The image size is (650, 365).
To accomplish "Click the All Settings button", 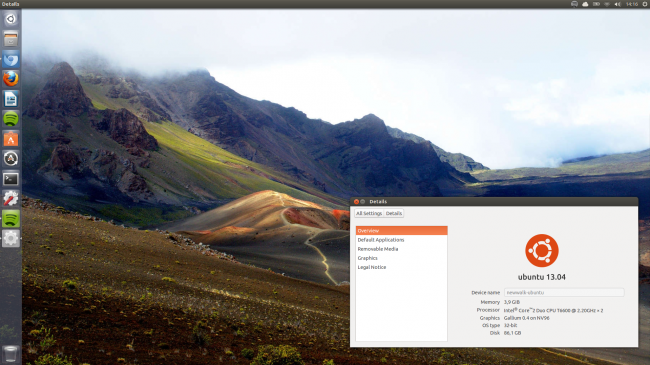I will click(369, 213).
